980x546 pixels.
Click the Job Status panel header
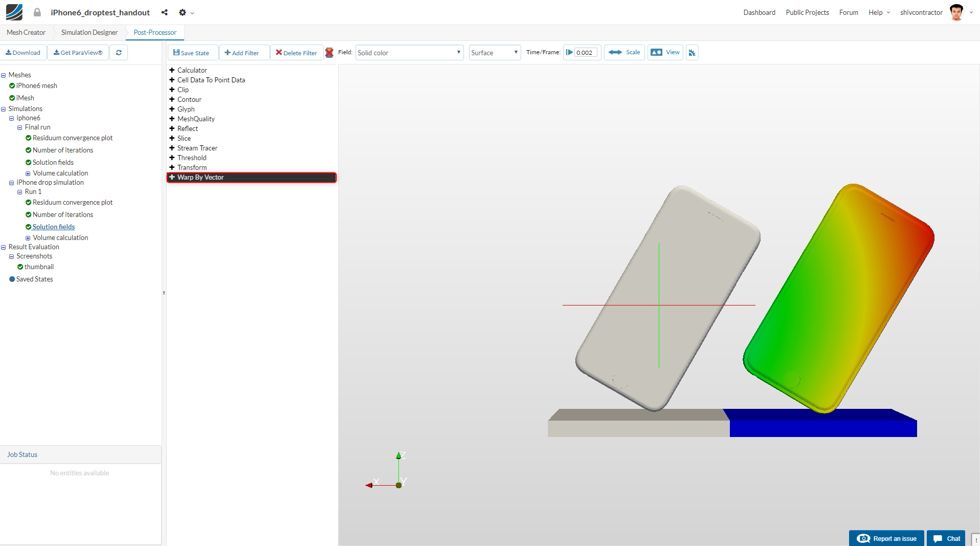[x=81, y=454]
